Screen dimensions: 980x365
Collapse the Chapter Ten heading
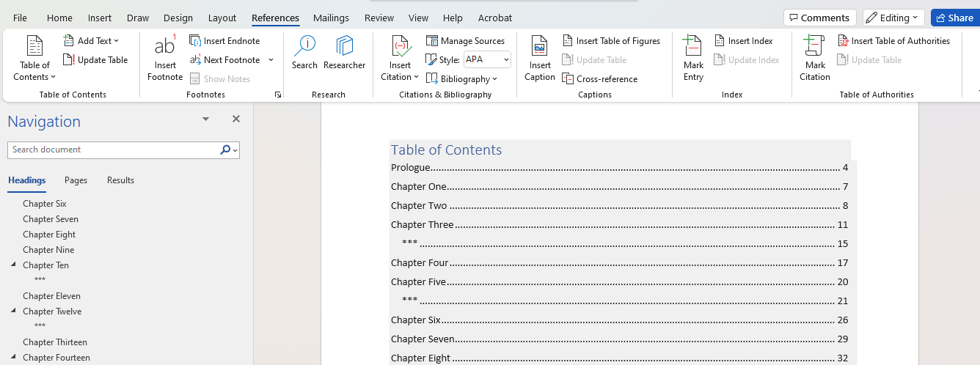coord(13,265)
